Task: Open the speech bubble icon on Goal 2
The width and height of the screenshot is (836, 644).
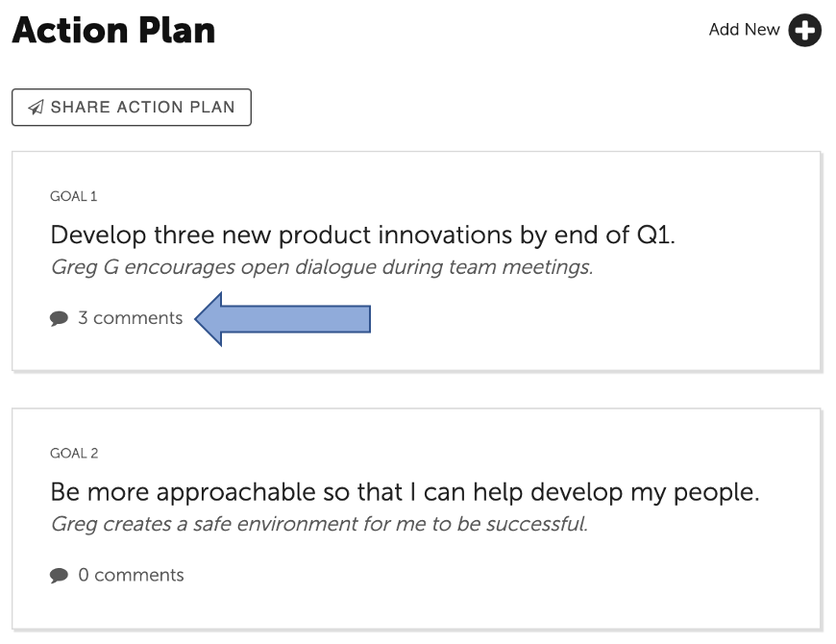Action: coord(59,575)
